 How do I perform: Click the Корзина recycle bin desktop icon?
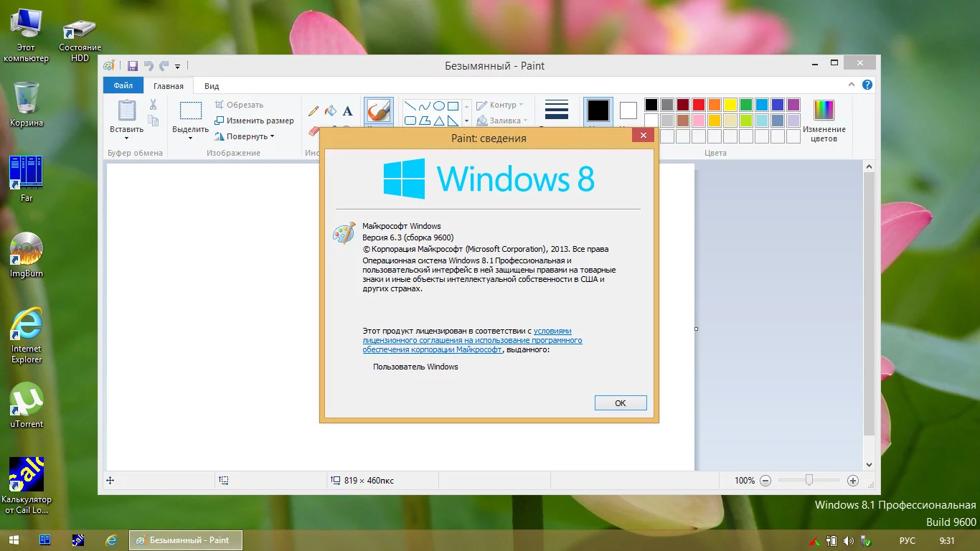[x=27, y=104]
